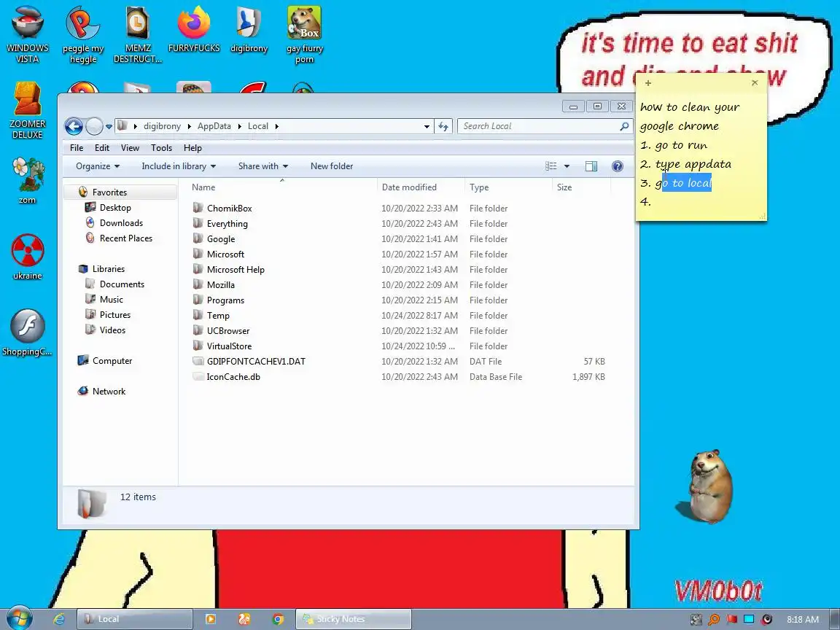
Task: Click the search magnifier icon
Action: (624, 126)
